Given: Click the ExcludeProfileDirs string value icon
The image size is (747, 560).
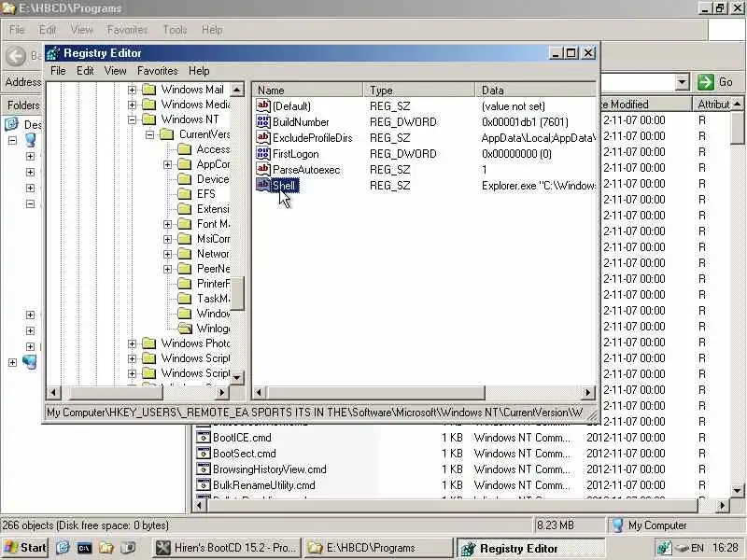Looking at the screenshot, I should click(x=263, y=137).
